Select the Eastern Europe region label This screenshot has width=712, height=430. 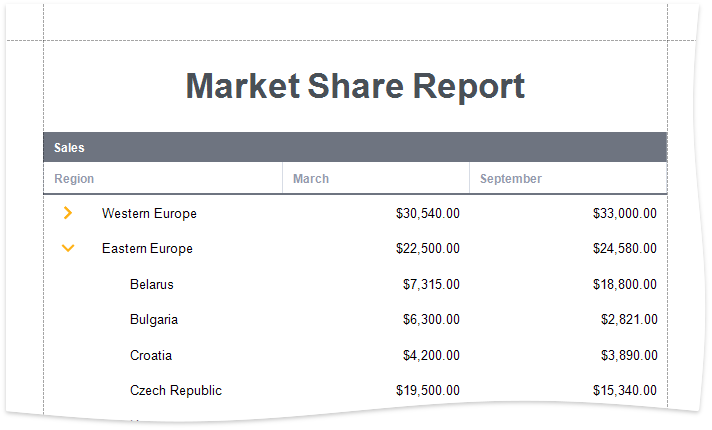147,248
